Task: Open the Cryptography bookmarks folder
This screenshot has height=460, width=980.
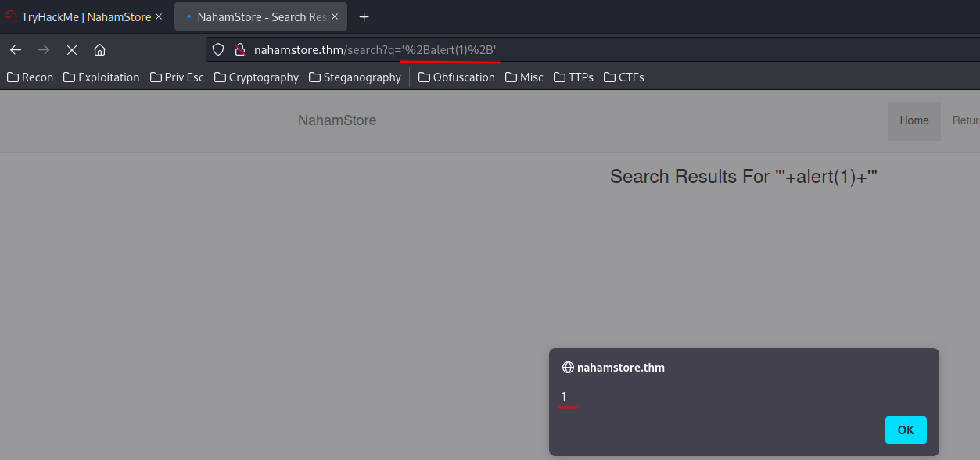Action: [257, 77]
